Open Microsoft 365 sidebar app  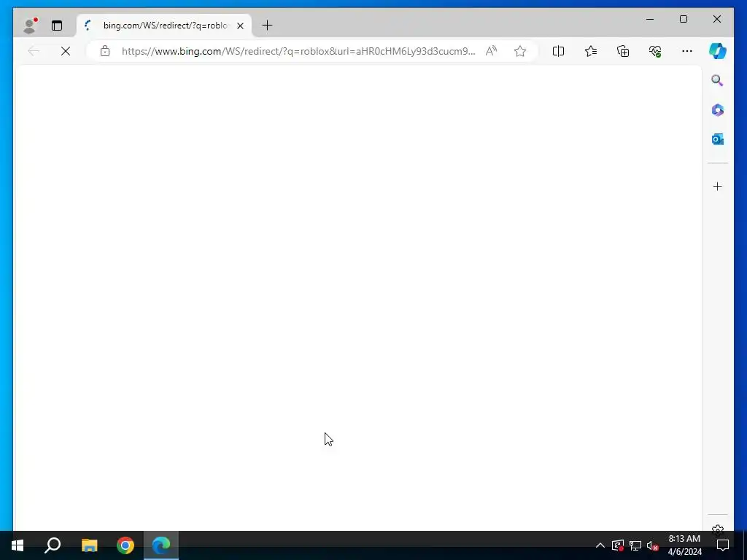718,110
